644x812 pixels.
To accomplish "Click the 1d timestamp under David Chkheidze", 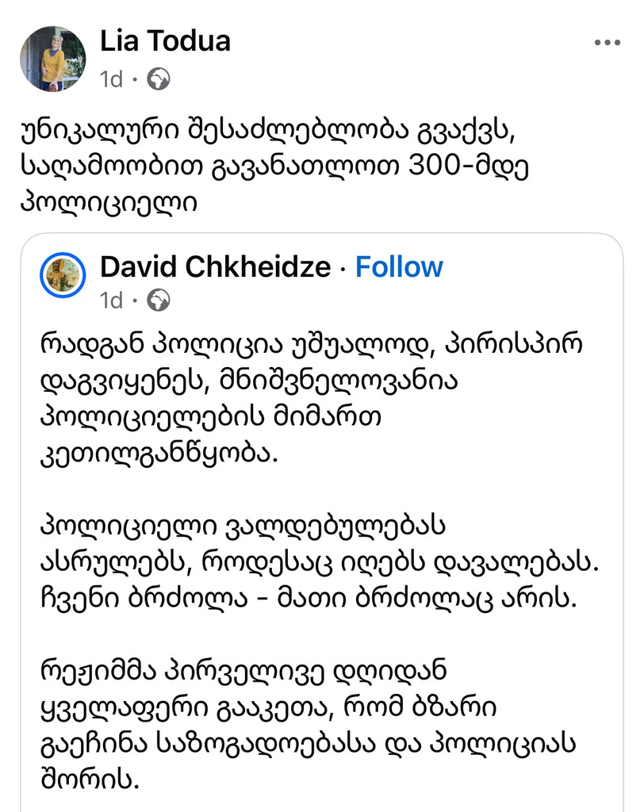I will pyautogui.click(x=112, y=301).
